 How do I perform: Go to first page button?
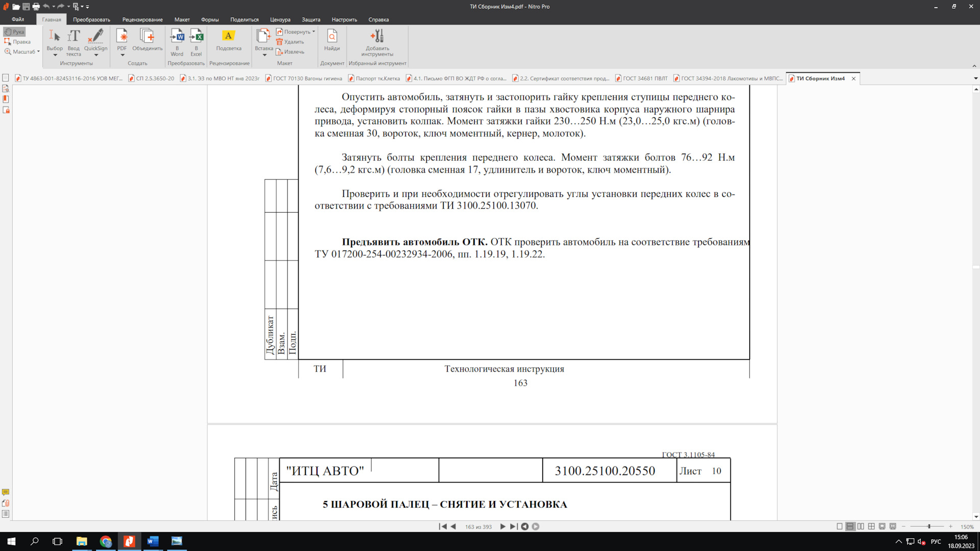443,527
